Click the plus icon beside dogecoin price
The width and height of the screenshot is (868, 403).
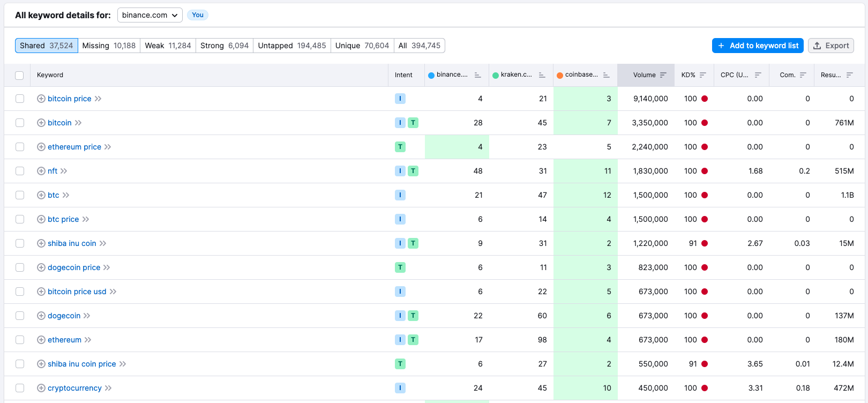click(41, 267)
